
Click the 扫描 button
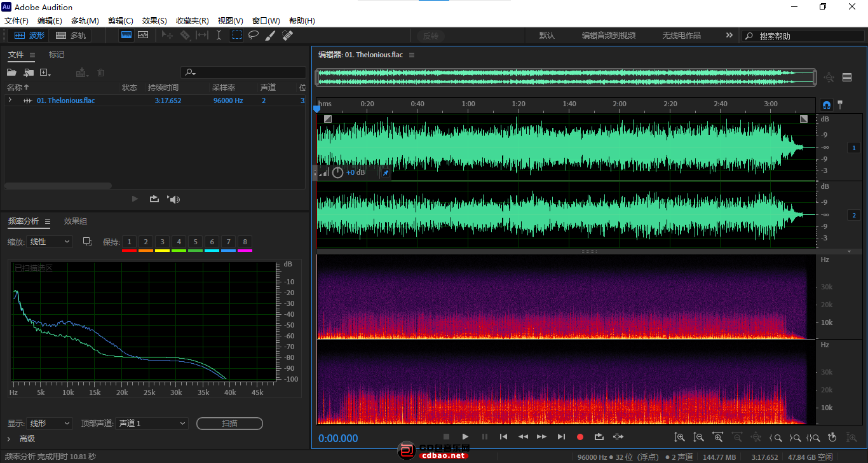pos(229,423)
